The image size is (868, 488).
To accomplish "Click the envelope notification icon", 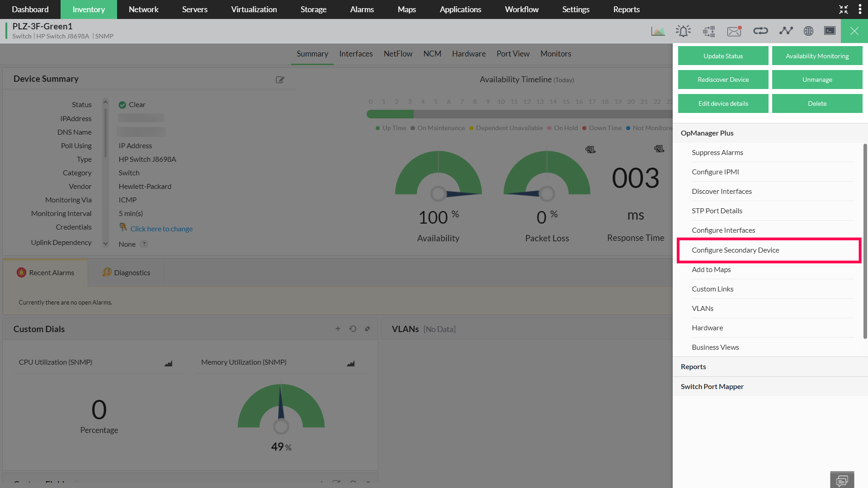I will pyautogui.click(x=734, y=31).
